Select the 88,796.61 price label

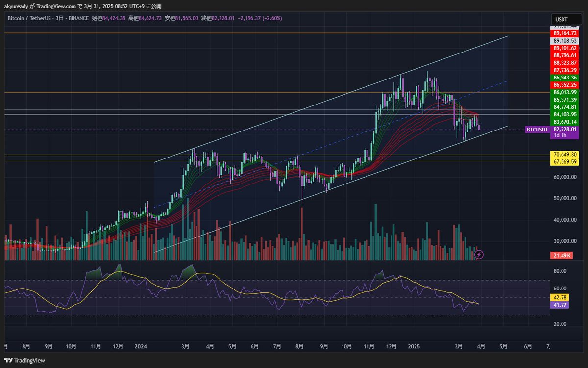click(564, 55)
